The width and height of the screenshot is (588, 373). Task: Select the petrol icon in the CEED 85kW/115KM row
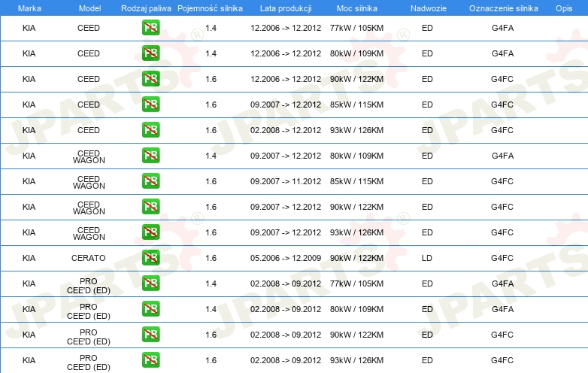pos(150,105)
